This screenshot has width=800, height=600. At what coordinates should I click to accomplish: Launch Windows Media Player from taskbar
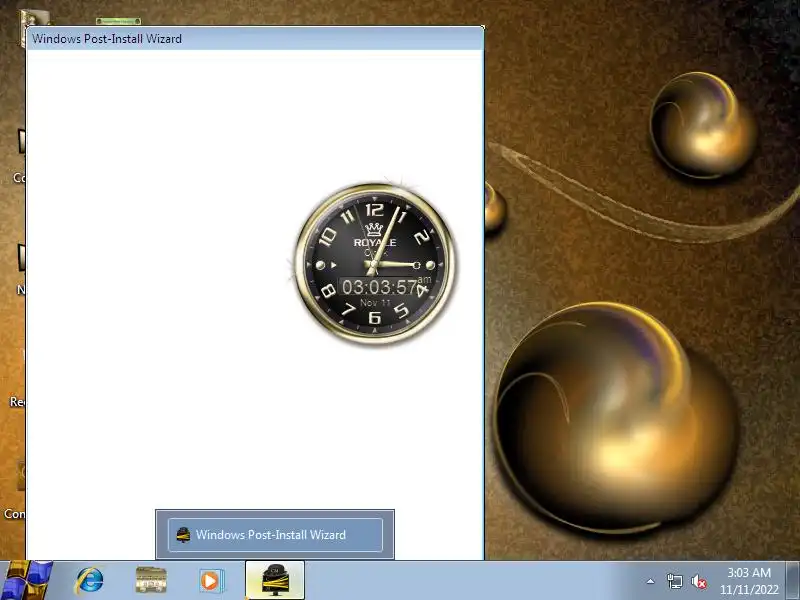pos(210,581)
